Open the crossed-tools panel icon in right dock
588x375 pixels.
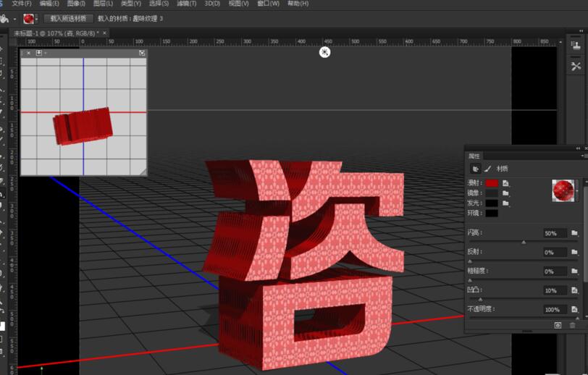576,67
